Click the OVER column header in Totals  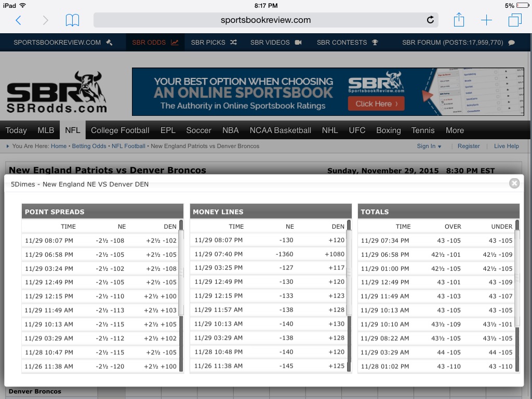tap(453, 227)
